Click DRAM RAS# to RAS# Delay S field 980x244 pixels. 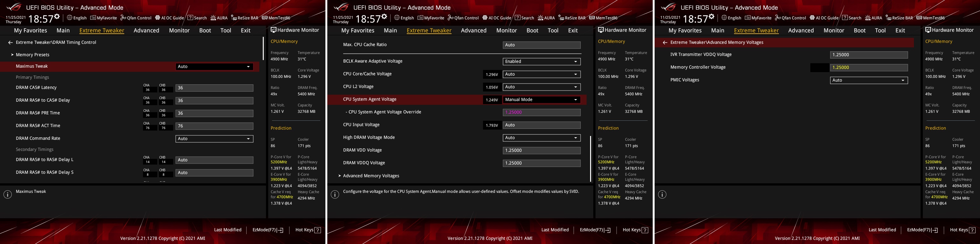tap(214, 173)
